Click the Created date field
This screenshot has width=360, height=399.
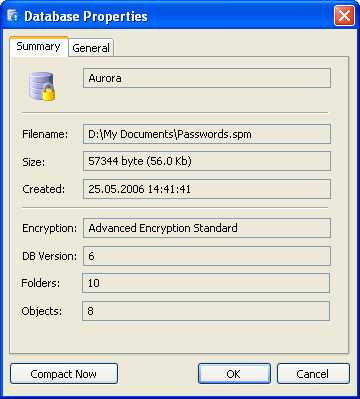(x=207, y=189)
